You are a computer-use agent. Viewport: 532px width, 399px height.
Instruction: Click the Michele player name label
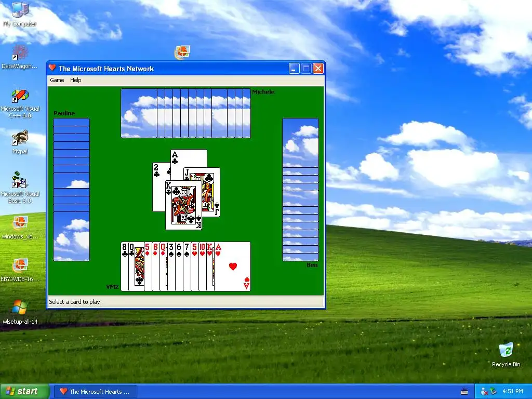click(263, 92)
